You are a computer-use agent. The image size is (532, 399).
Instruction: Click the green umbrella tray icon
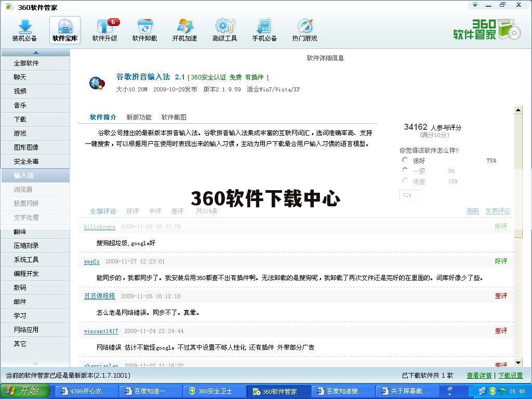(501, 391)
